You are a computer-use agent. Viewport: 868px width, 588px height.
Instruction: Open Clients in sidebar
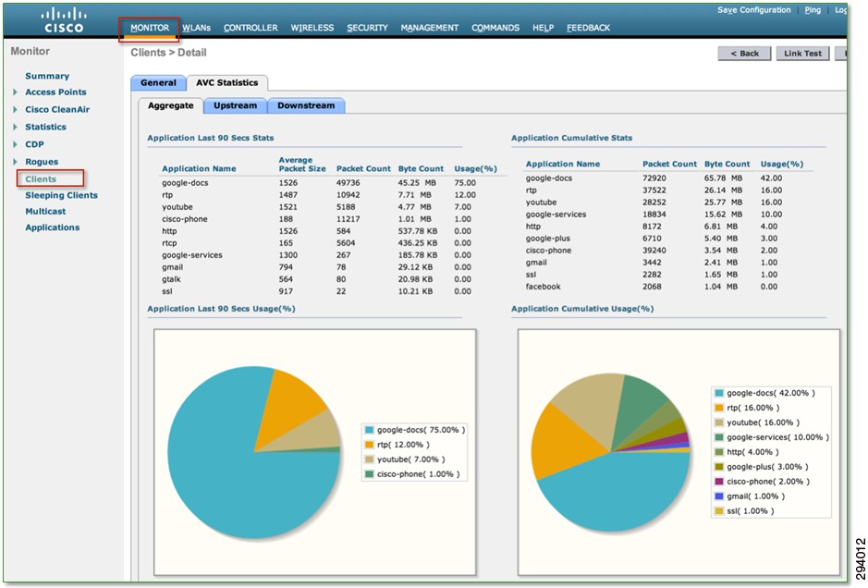[41, 178]
